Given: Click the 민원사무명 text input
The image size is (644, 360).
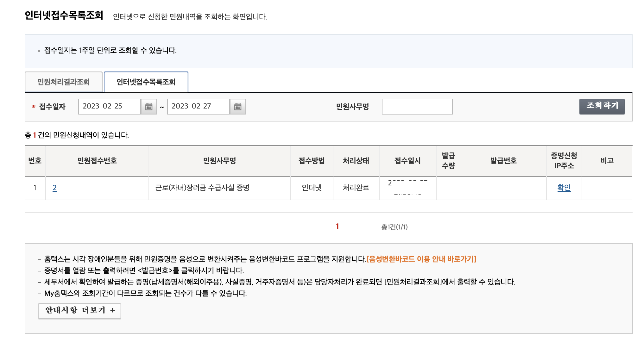Looking at the screenshot, I should point(417,107).
